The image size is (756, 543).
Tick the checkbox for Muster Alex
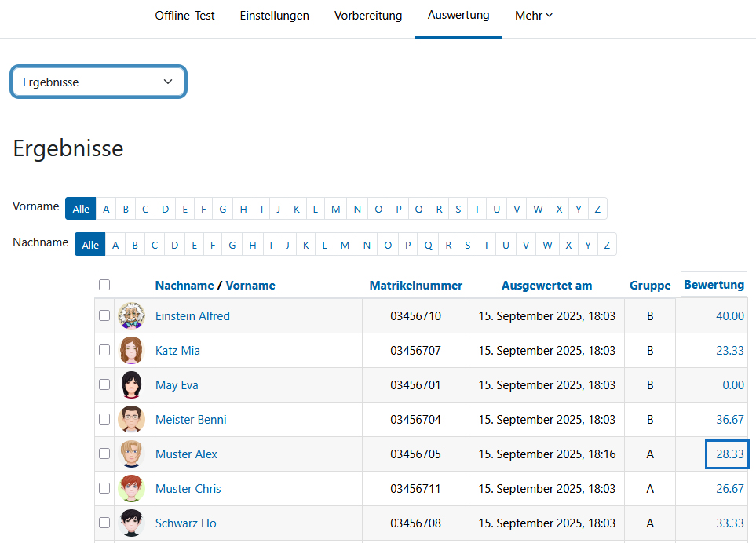tap(104, 454)
